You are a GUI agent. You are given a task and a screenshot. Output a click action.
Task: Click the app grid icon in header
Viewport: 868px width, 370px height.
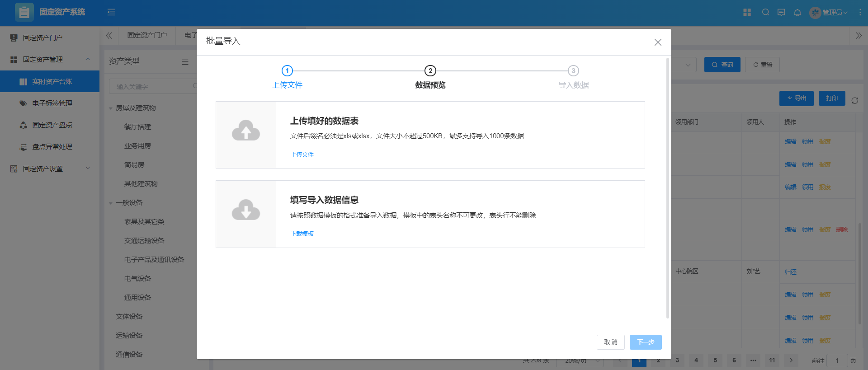(747, 13)
